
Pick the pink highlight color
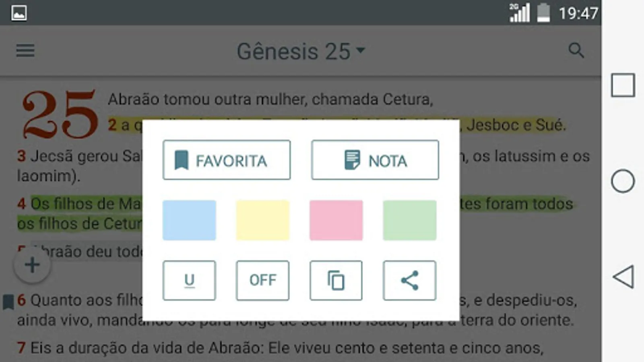336,220
